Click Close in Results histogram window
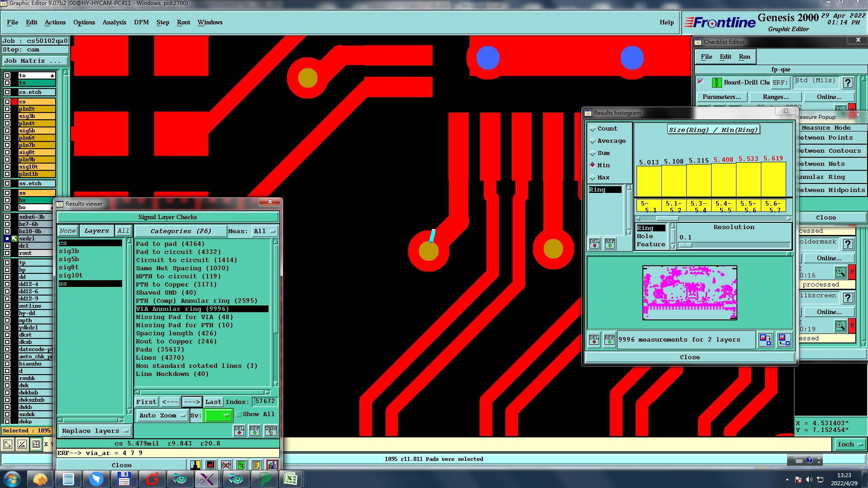 [x=690, y=357]
